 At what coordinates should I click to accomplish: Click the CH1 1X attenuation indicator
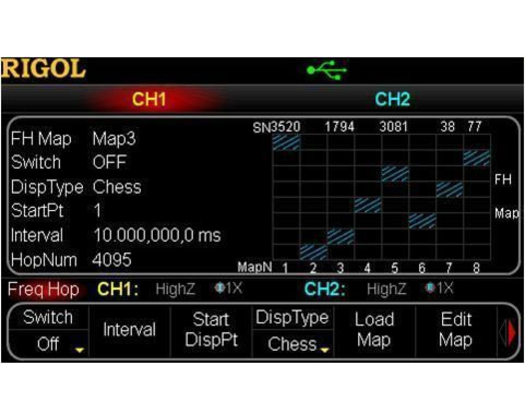coord(228,289)
